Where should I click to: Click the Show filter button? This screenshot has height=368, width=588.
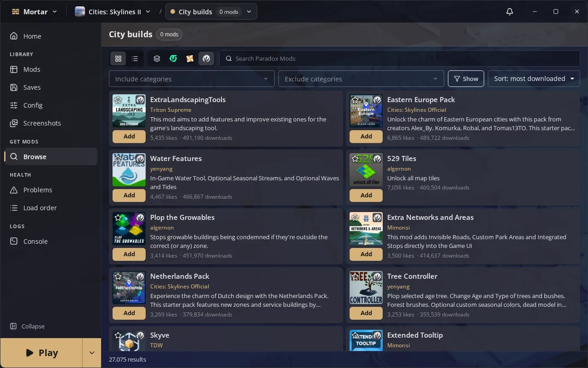466,79
